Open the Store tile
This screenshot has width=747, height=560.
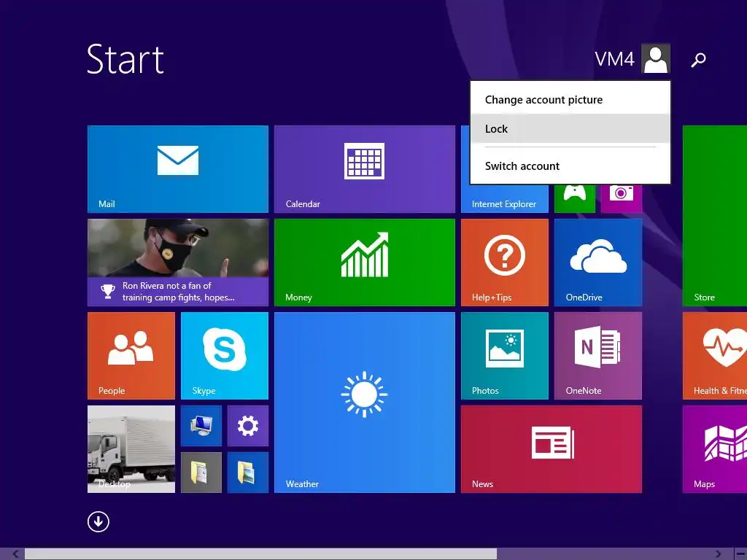(715, 216)
